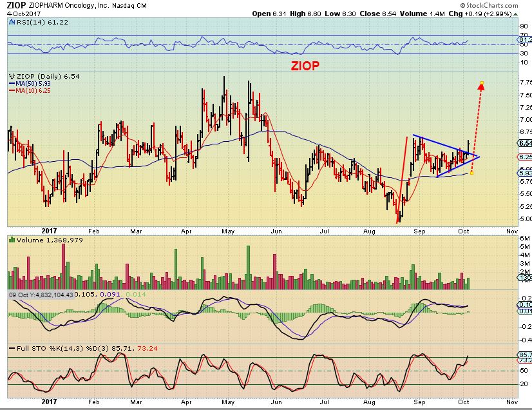This screenshot has width=532, height=410.
Task: Click the Close 6.54 value in the header
Action: [x=377, y=14]
